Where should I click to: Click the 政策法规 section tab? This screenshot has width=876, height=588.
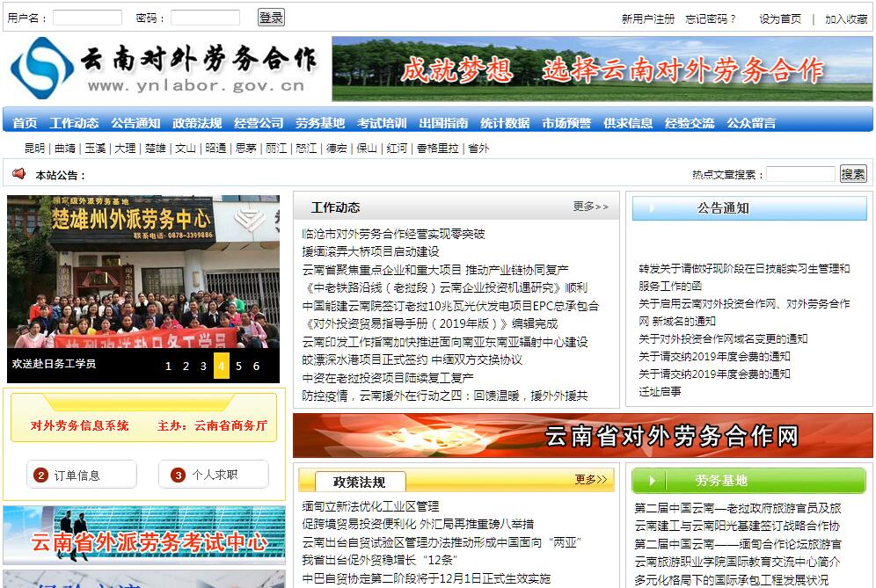coord(360,482)
